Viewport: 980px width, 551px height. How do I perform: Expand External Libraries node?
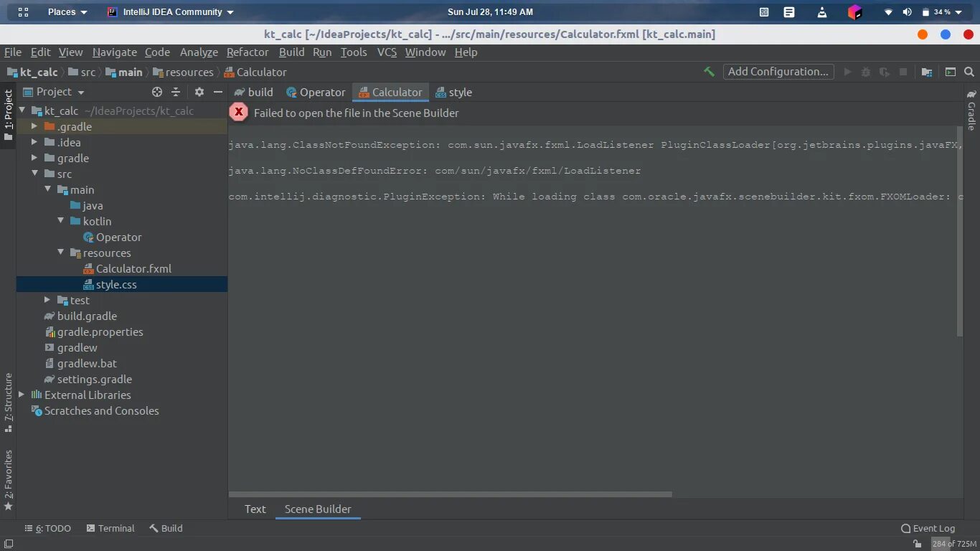pos(21,395)
